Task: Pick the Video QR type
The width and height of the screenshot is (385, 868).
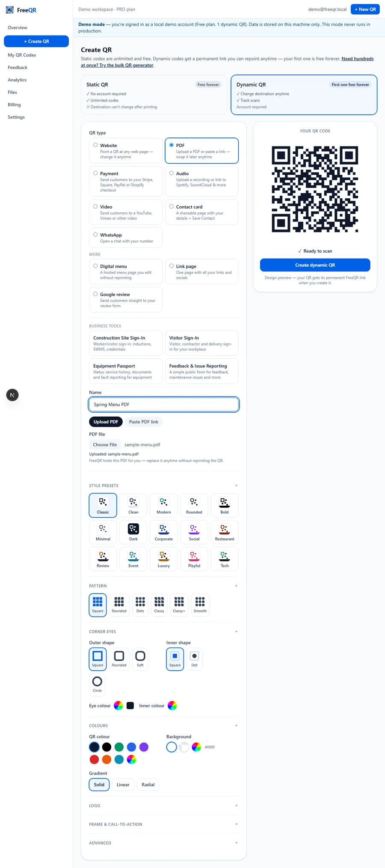Action: 126,212
